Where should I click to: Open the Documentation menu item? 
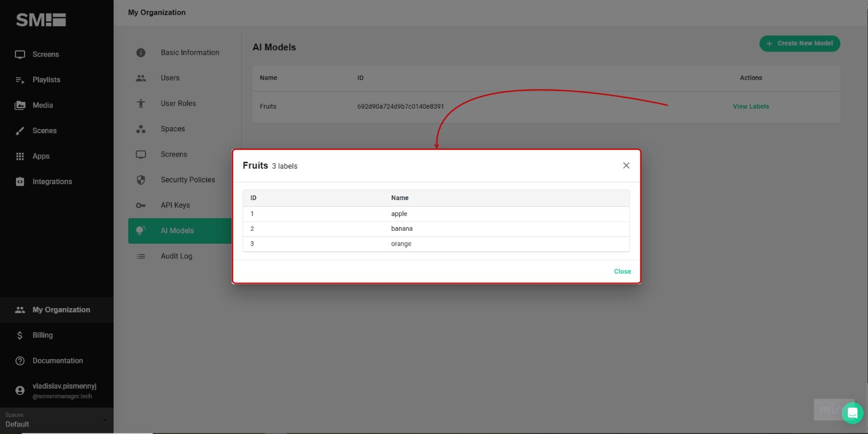(x=58, y=361)
